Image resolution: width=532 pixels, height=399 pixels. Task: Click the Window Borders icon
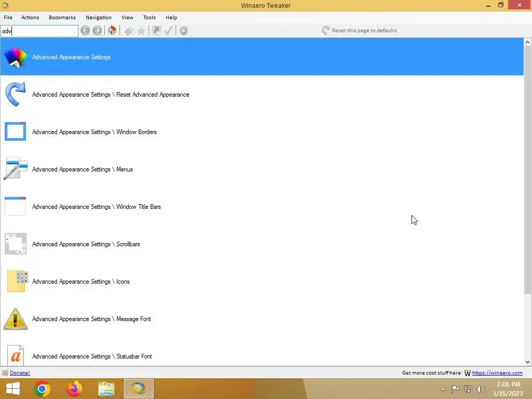[x=15, y=131]
